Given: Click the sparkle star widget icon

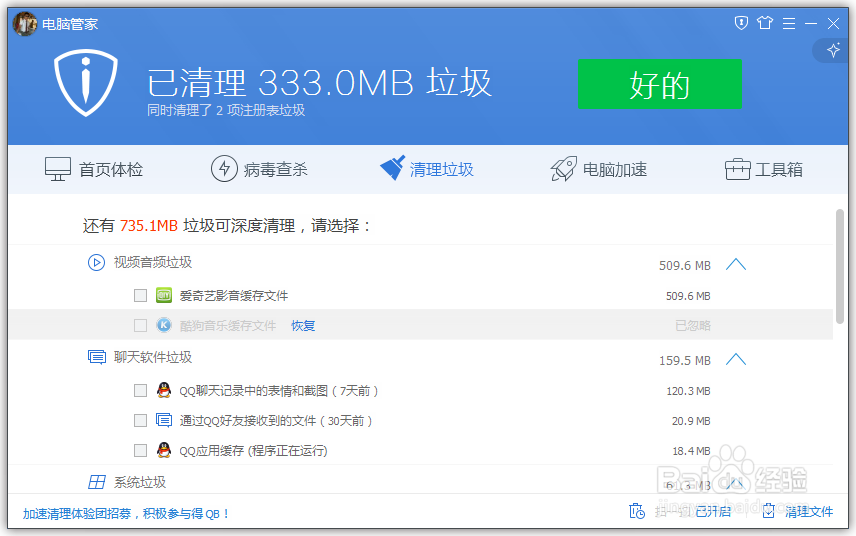Looking at the screenshot, I should [x=833, y=50].
